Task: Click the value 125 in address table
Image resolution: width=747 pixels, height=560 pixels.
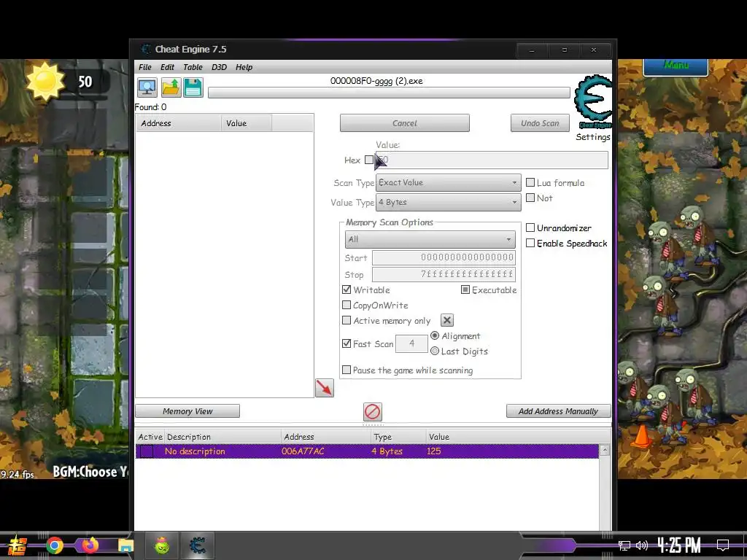Action: pyautogui.click(x=433, y=451)
